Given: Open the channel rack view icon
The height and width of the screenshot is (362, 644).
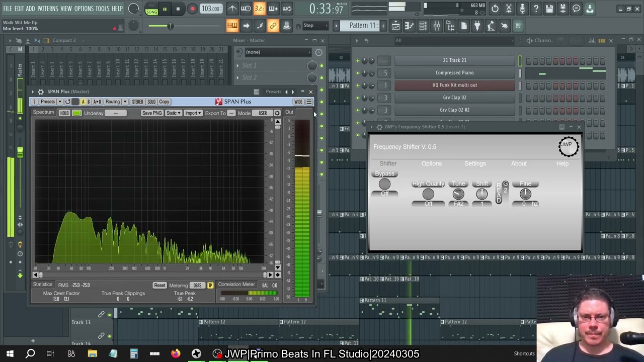Looking at the screenshot, I should (423, 26).
